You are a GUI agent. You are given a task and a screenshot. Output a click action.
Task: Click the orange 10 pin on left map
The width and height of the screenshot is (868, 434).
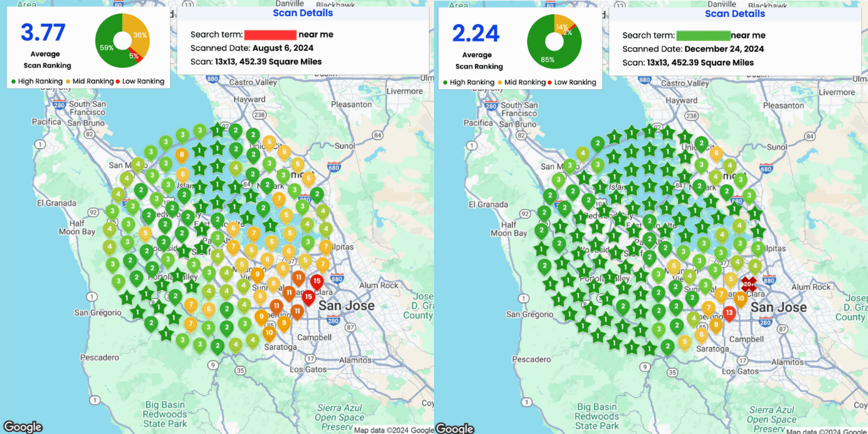(268, 332)
